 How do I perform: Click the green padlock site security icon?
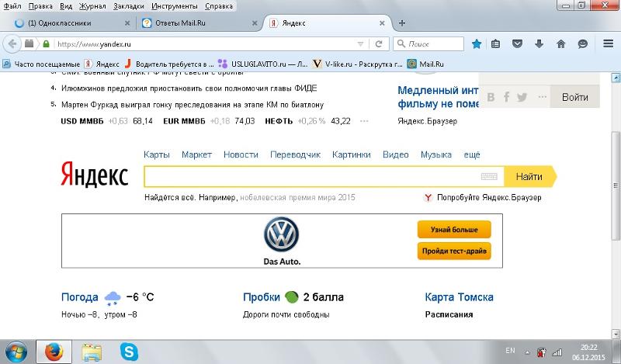[46, 43]
